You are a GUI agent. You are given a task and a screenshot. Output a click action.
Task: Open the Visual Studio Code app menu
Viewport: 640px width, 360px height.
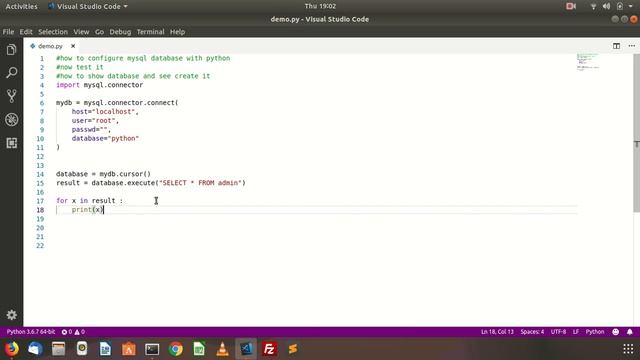(88, 6)
